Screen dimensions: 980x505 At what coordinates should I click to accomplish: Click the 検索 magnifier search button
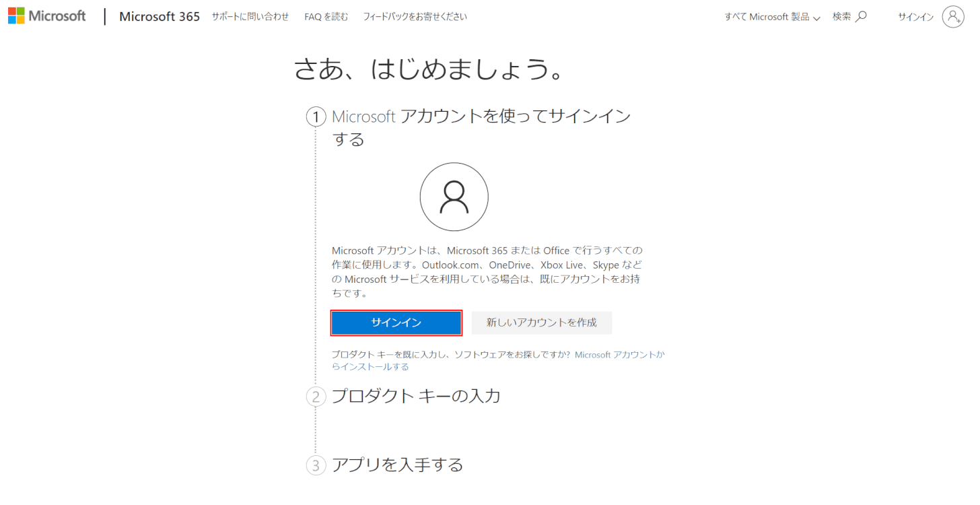[x=849, y=17]
